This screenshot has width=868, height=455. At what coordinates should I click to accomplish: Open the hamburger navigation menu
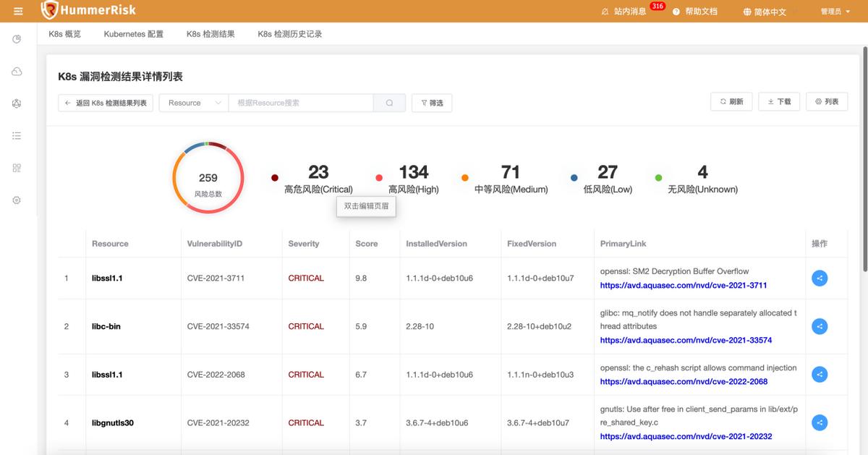point(16,11)
